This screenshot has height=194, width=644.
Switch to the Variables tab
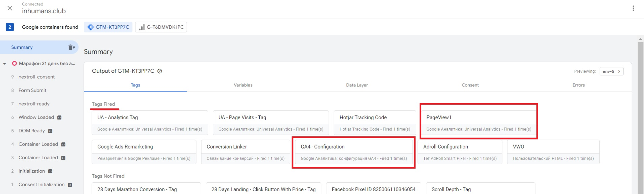(243, 85)
